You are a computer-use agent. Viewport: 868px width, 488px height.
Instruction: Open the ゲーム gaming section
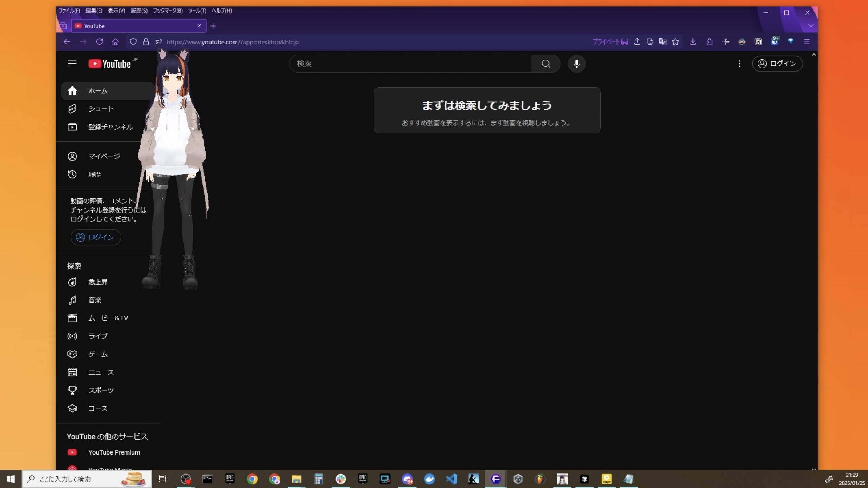[x=97, y=354]
